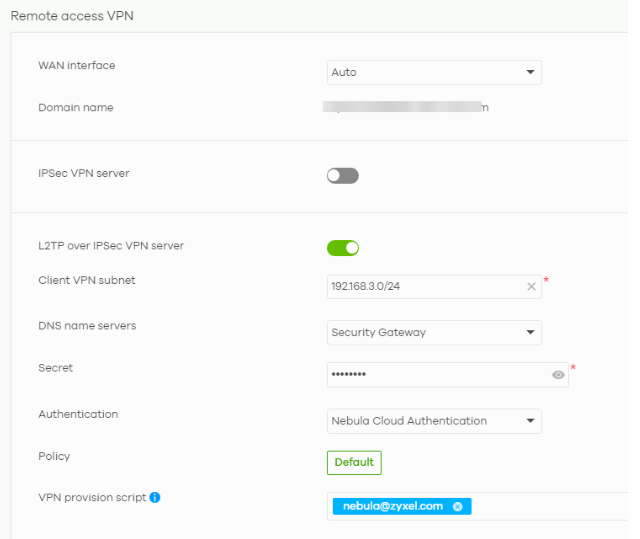
Task: Enable the IPSec VPN server toggle
Action: [342, 176]
